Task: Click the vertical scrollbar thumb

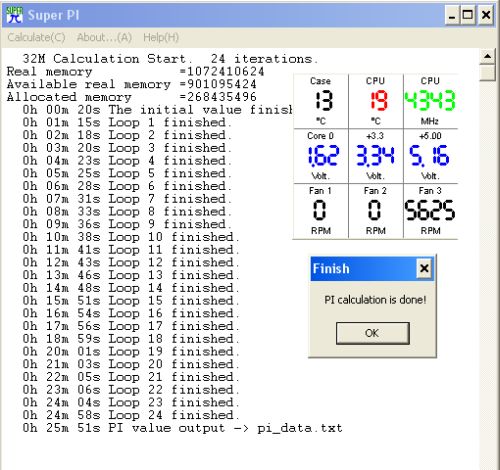Action: click(488, 73)
